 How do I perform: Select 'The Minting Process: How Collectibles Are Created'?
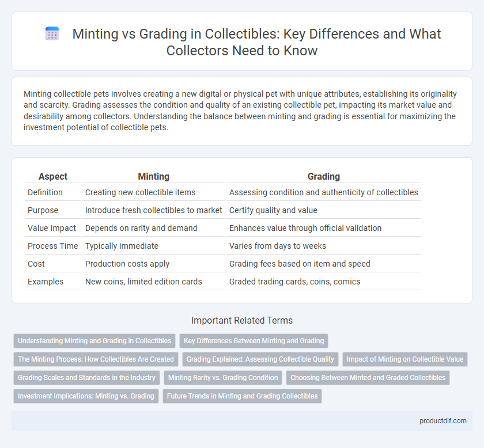coord(96,359)
